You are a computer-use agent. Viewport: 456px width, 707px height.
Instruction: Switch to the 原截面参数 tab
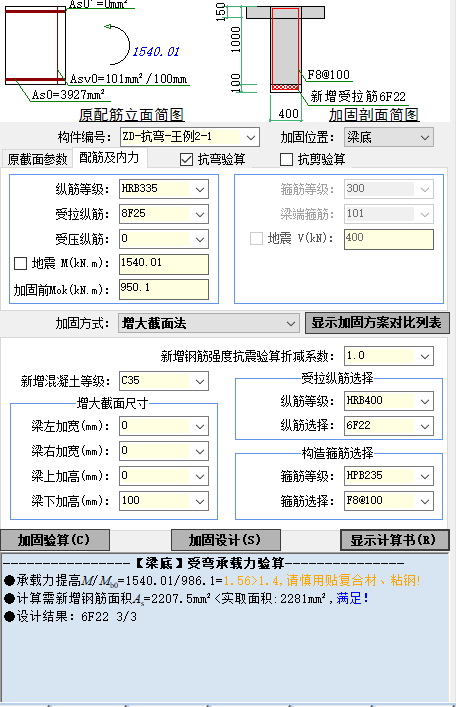(x=37, y=159)
